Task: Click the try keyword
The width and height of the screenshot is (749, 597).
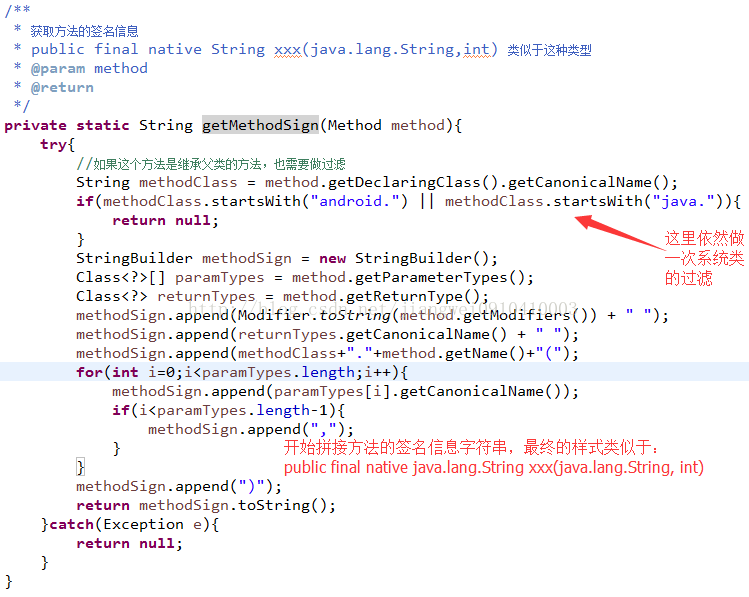Action: coord(54,144)
